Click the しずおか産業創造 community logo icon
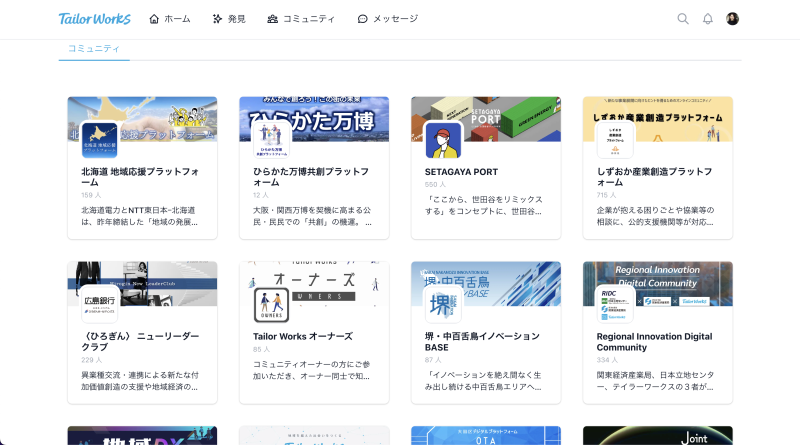 615,139
